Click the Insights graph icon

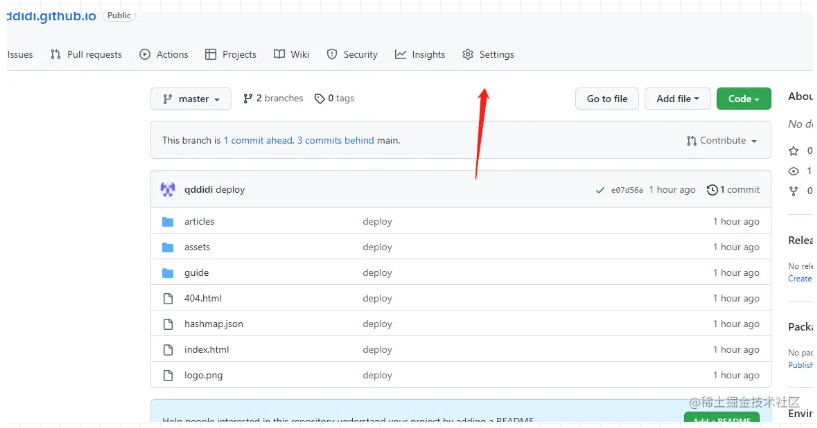tap(400, 54)
